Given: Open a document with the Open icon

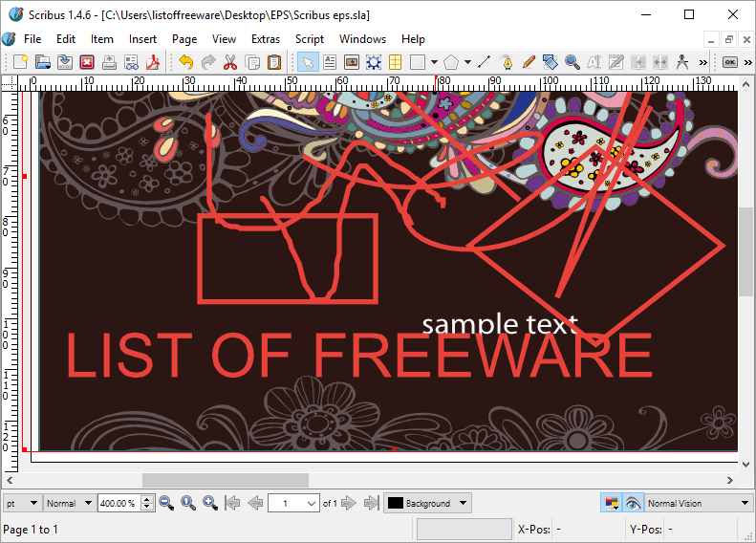Looking at the screenshot, I should click(x=42, y=62).
